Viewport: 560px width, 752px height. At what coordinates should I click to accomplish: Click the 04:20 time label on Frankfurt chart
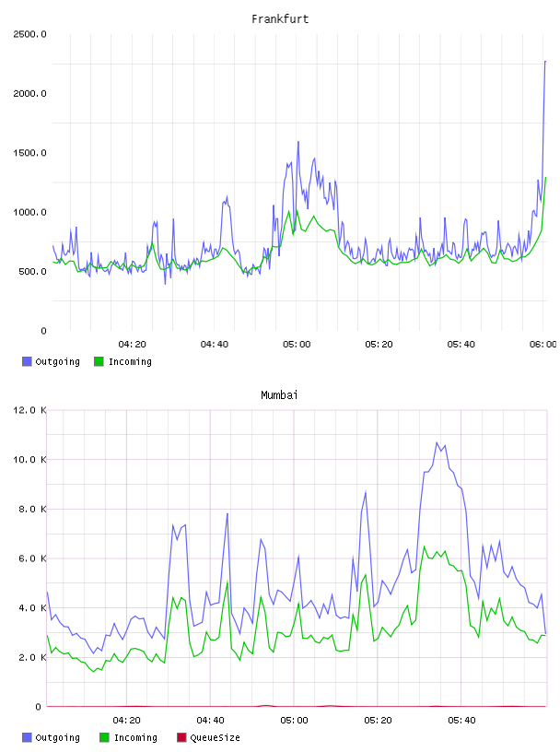[132, 345]
